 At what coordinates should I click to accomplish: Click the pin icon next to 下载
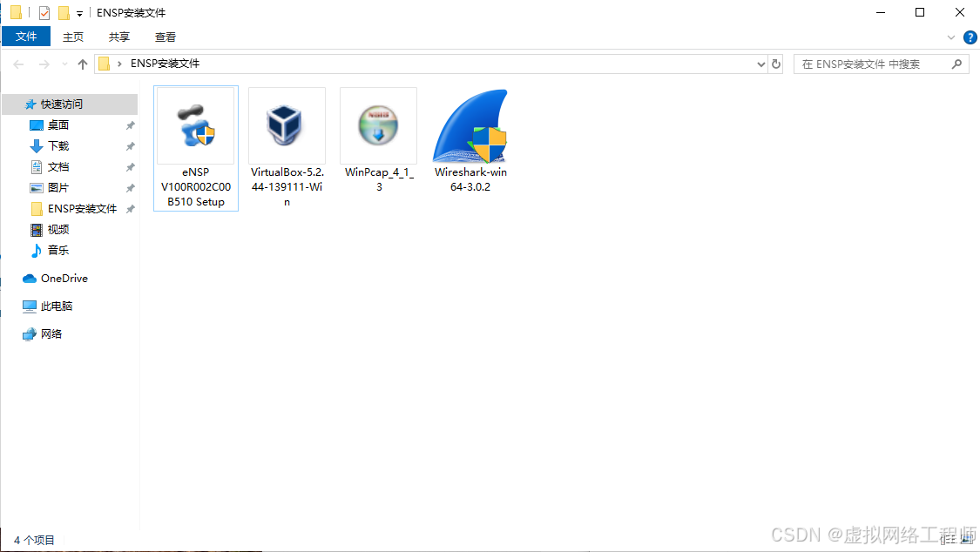130,147
